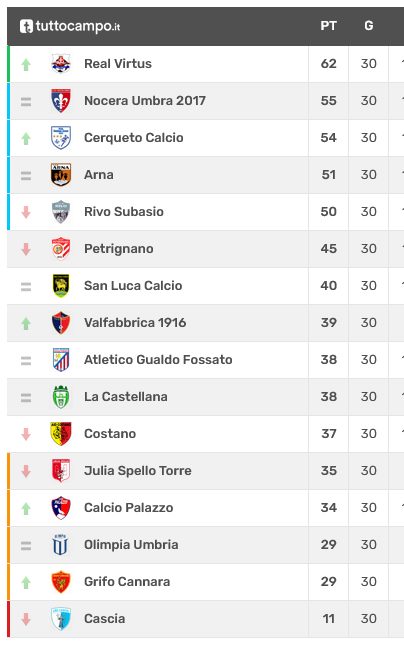Viewport: 404px width, 650px height.
Task: Click green up arrow beside Real Virtus
Action: pyautogui.click(x=26, y=64)
